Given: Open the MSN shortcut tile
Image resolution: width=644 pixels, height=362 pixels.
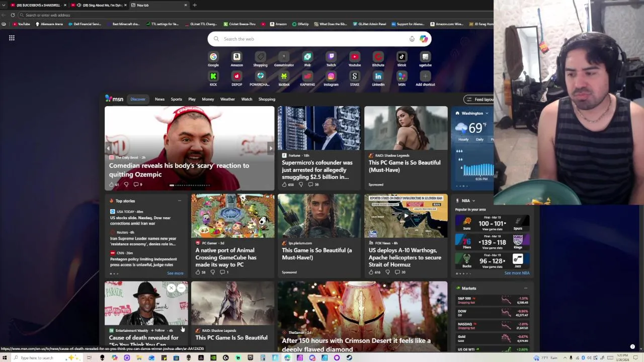Looking at the screenshot, I should pos(401,79).
